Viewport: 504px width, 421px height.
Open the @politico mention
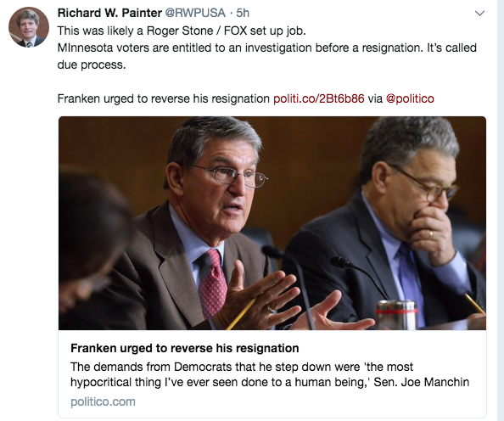click(410, 98)
